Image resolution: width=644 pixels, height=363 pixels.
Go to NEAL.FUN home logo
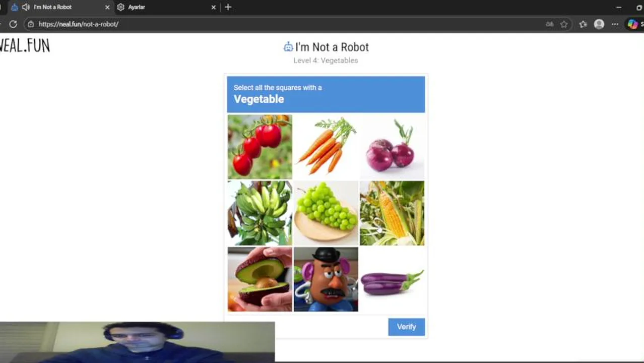click(25, 45)
